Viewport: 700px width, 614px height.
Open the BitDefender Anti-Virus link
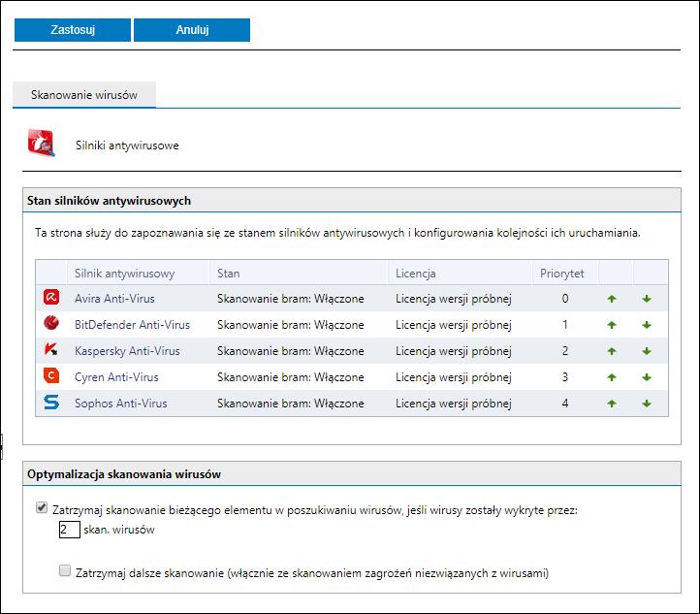pos(132,325)
